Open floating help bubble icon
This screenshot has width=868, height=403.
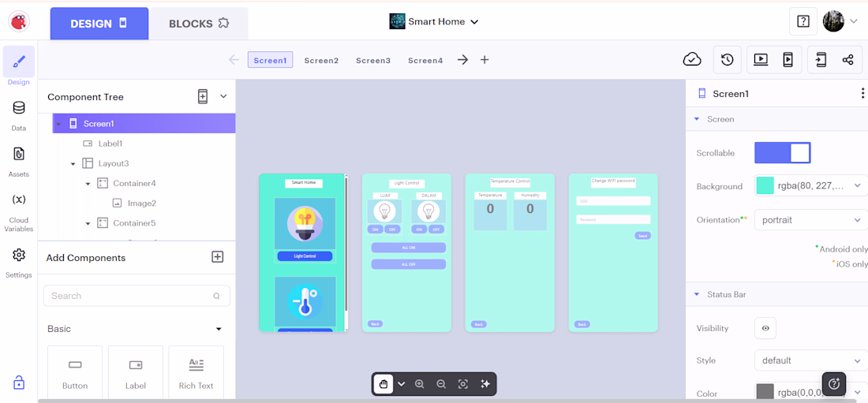point(835,383)
